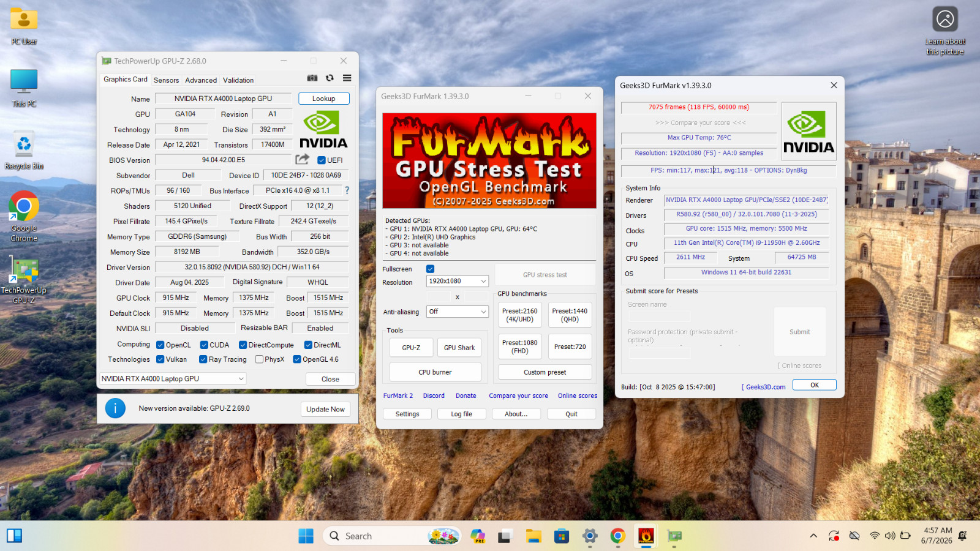Open This PC desktop icon
Screen dimensions: 980x551
coord(24,88)
